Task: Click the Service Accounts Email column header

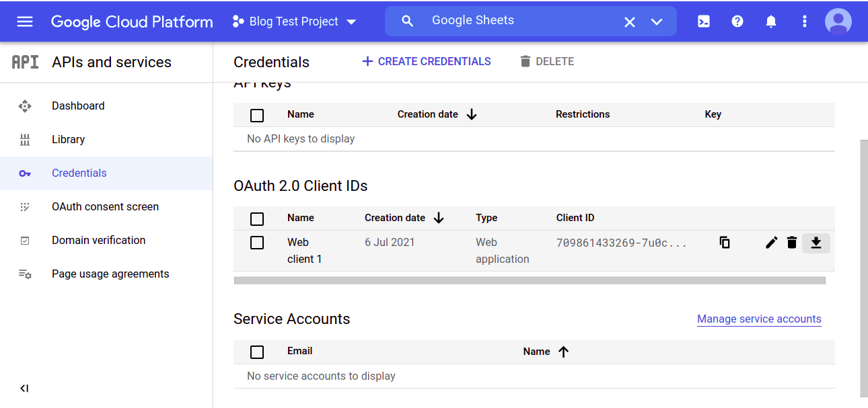Action: (x=300, y=351)
